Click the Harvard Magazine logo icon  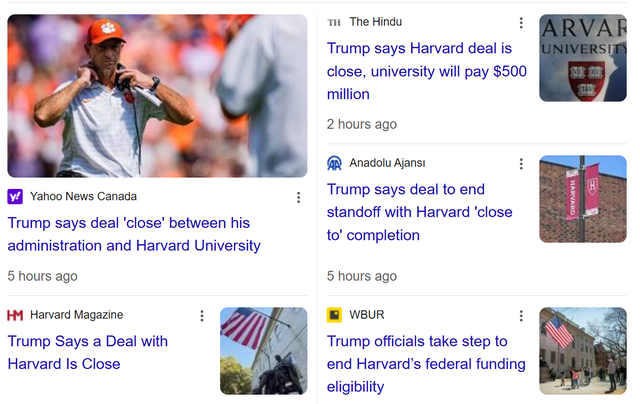coord(15,315)
